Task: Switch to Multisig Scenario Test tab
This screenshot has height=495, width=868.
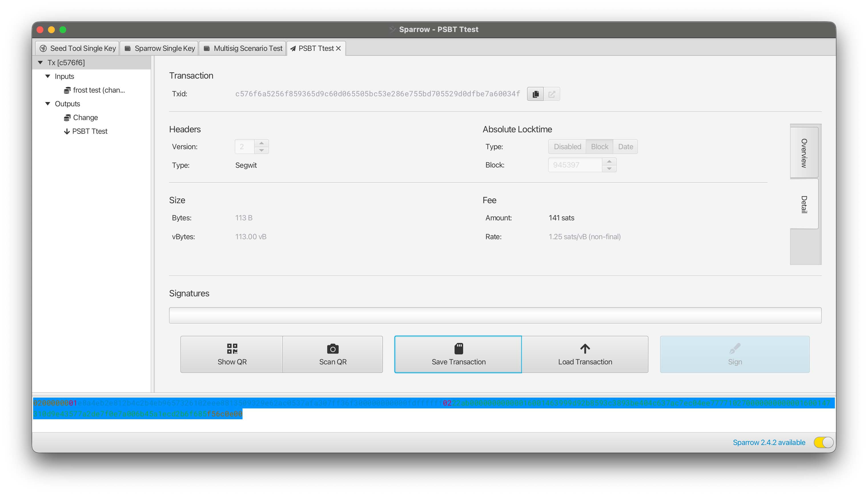Action: (242, 48)
